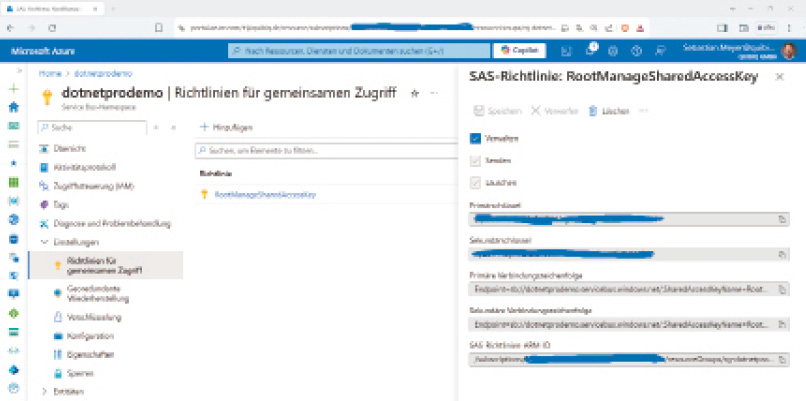Open Aktivitätsprotokoll menu item
Screen dimensions: 806x401
tap(78, 167)
